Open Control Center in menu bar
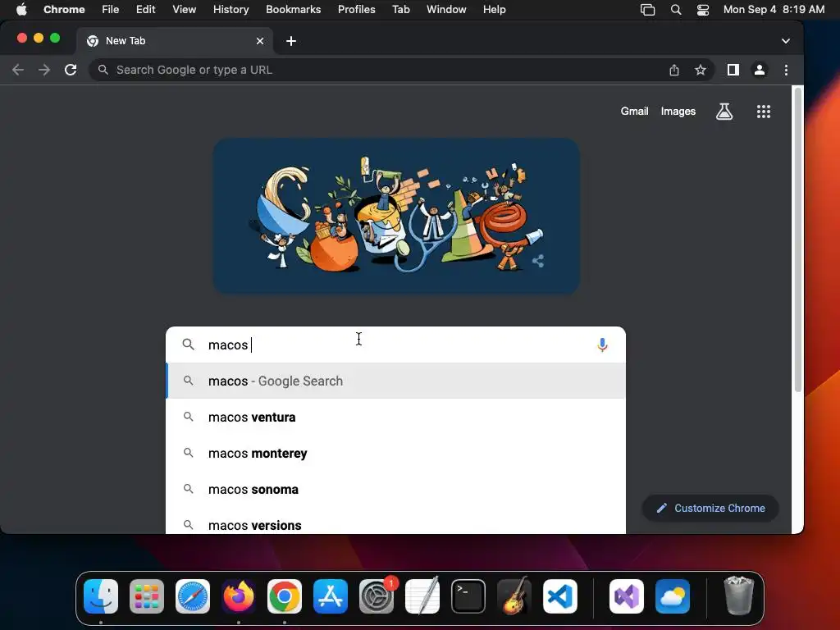This screenshot has width=840, height=630. pyautogui.click(x=703, y=10)
